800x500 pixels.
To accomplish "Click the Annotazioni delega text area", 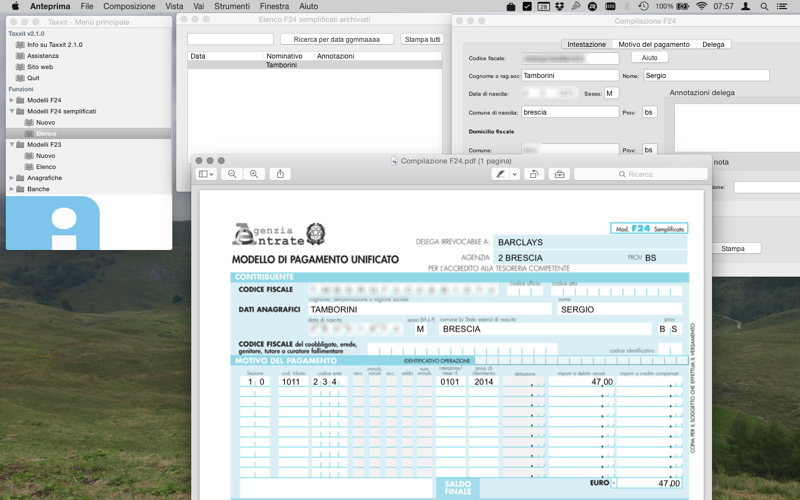I will click(x=737, y=128).
